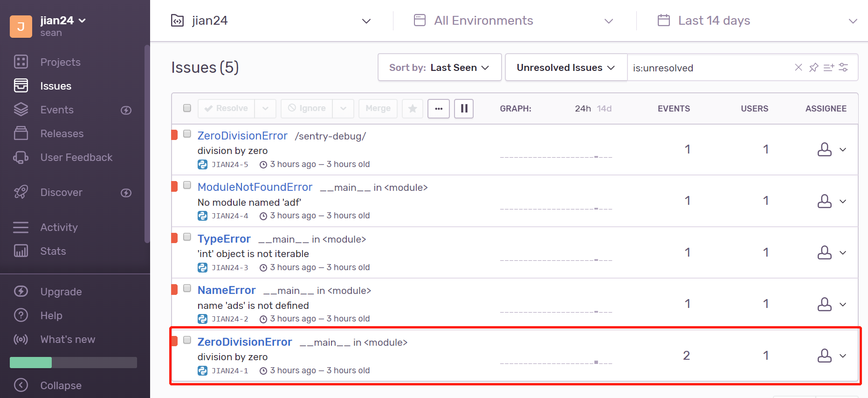This screenshot has height=398, width=868.
Task: Open What's new broadcasts
Action: click(68, 339)
